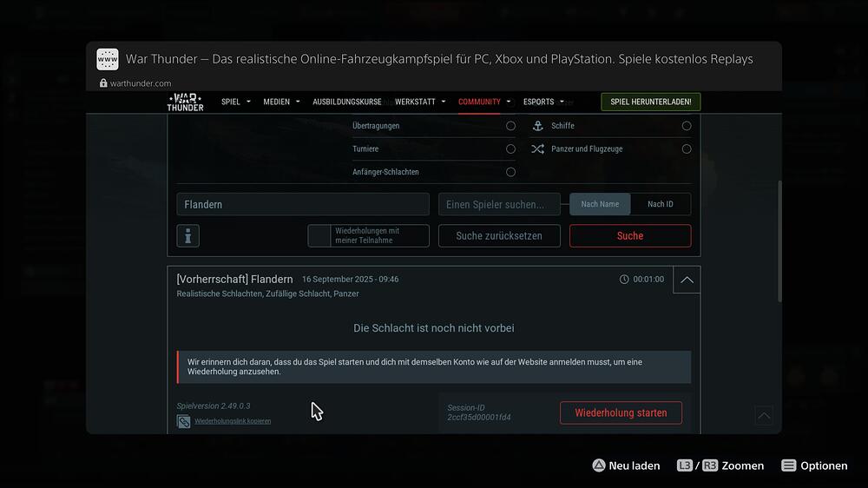
Task: Click Session-ID 2ccf35d00001fd4 text
Action: point(479,412)
